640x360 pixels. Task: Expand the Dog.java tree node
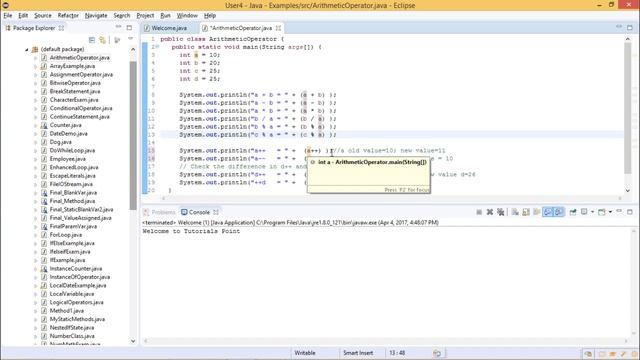pyautogui.click(x=36, y=142)
